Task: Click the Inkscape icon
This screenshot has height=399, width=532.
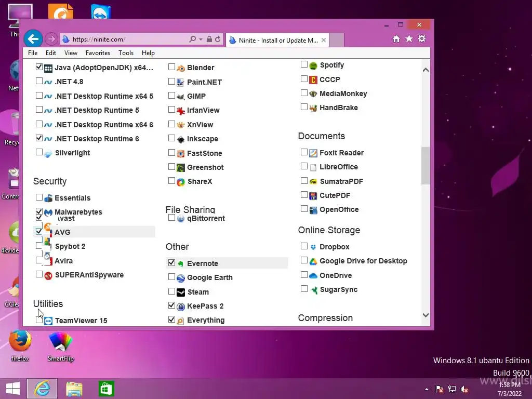Action: (181, 139)
